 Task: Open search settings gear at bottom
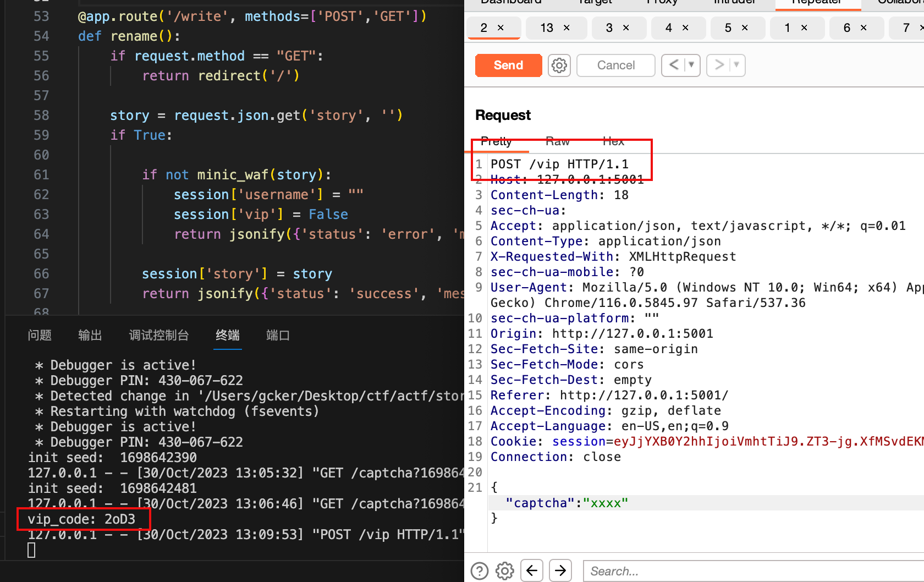[504, 571]
